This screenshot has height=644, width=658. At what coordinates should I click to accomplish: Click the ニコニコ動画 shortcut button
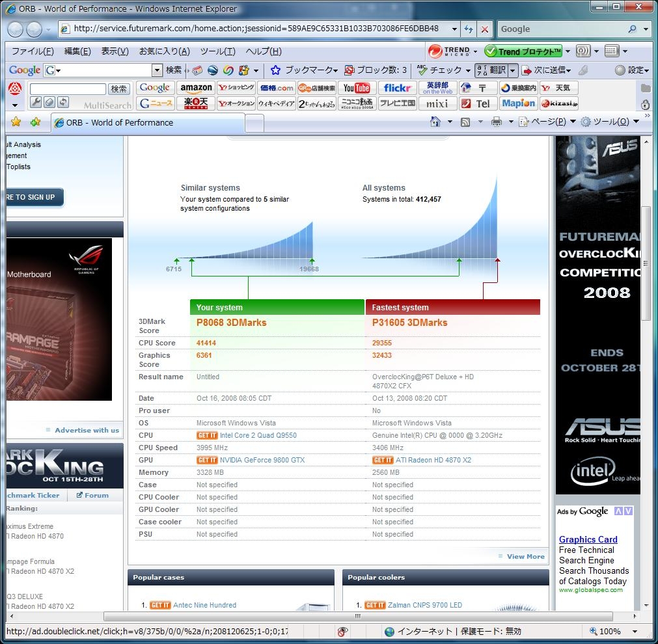[357, 103]
